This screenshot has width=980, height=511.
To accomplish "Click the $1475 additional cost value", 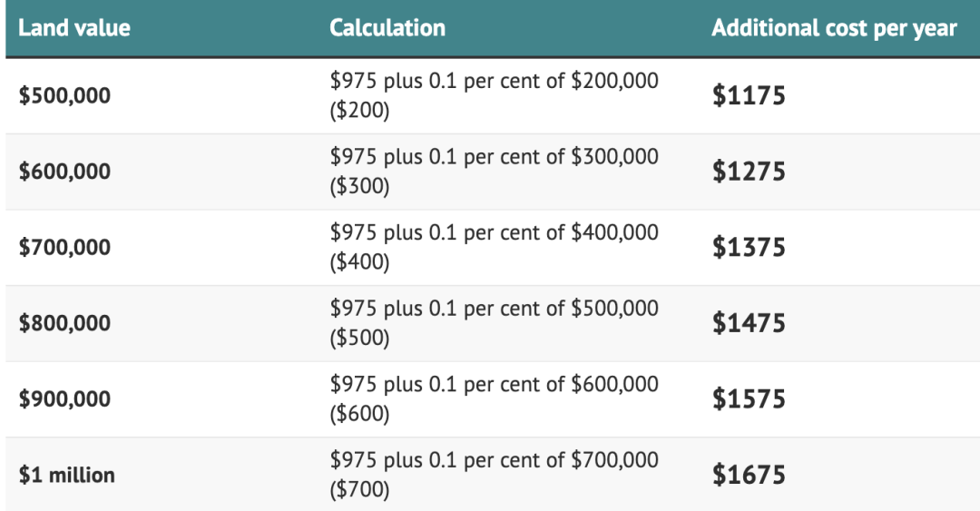I will coord(749,323).
